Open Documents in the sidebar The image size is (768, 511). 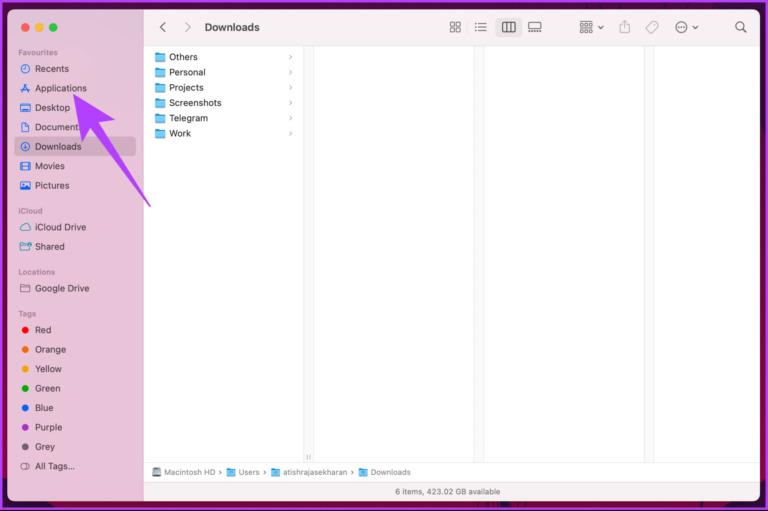75,127
